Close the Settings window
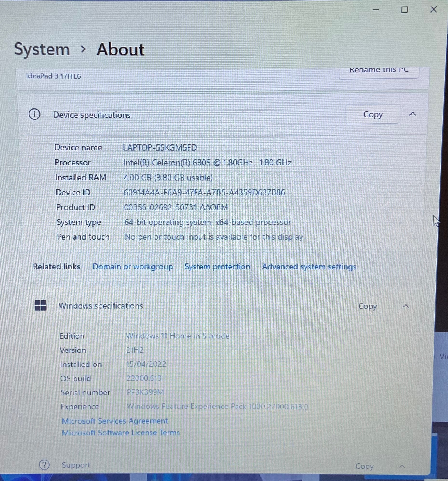The width and height of the screenshot is (448, 481). pos(434,9)
